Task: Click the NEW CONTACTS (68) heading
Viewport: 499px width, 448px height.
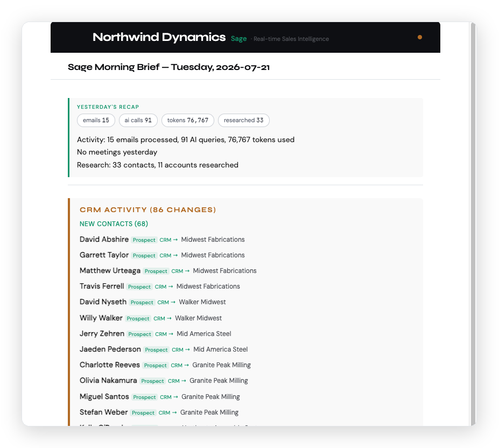Action: [x=114, y=224]
